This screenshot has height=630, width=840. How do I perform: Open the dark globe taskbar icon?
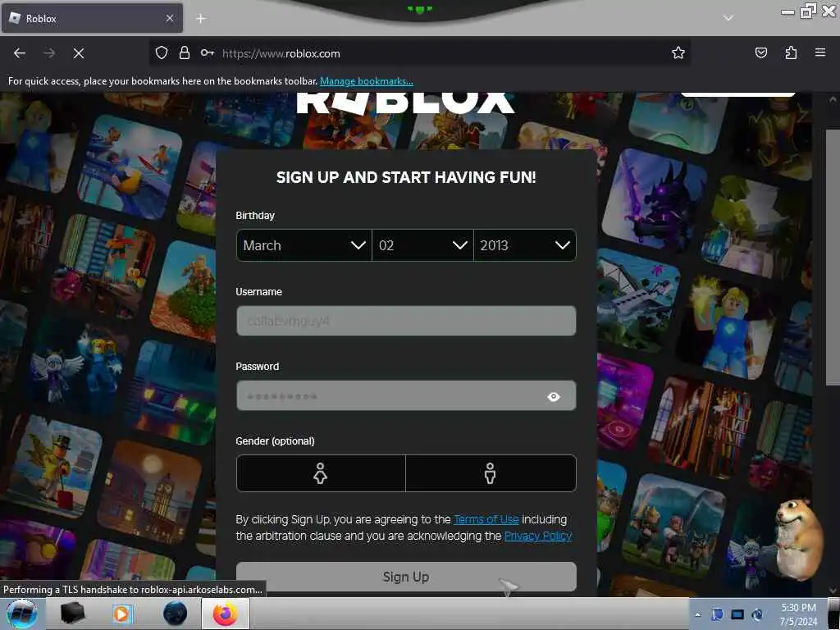[174, 614]
